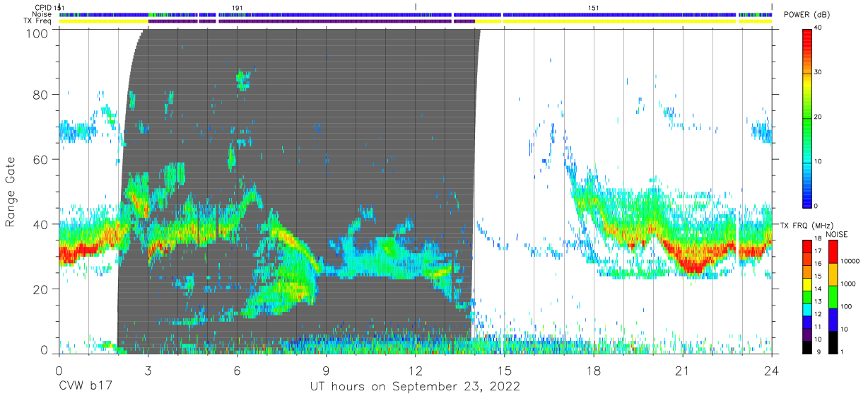Image resolution: width=868 pixels, height=401 pixels.
Task: Click the NOISE color bar
Action: (832, 296)
